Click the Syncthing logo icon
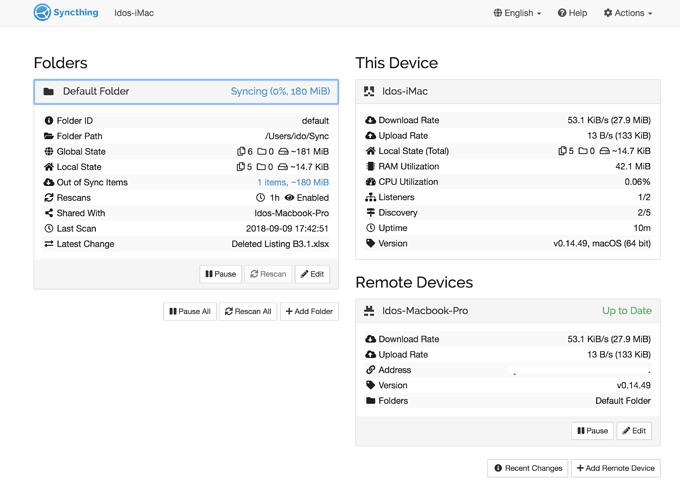 pos(42,12)
